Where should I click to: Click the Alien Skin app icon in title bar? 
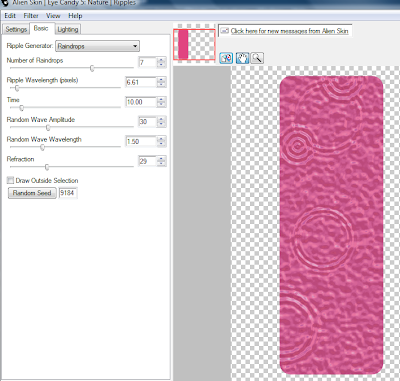coord(4,3)
